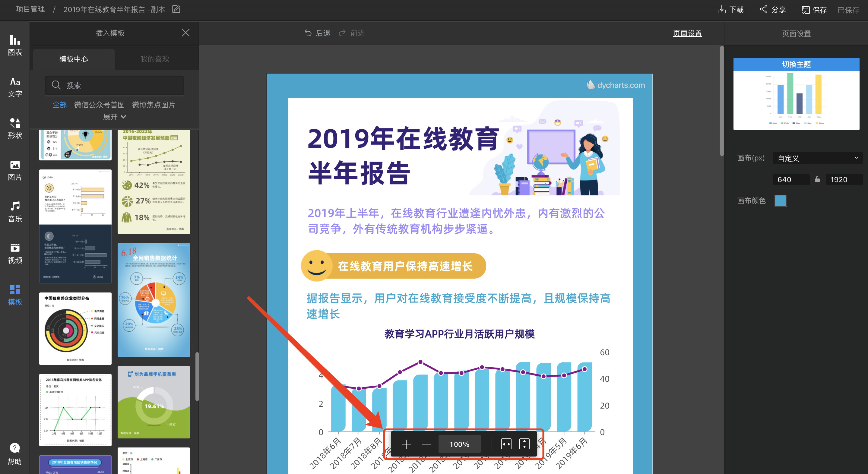Viewport: 868px width, 474px height.
Task: Open the 视频 video sidebar panel
Action: coord(15,253)
